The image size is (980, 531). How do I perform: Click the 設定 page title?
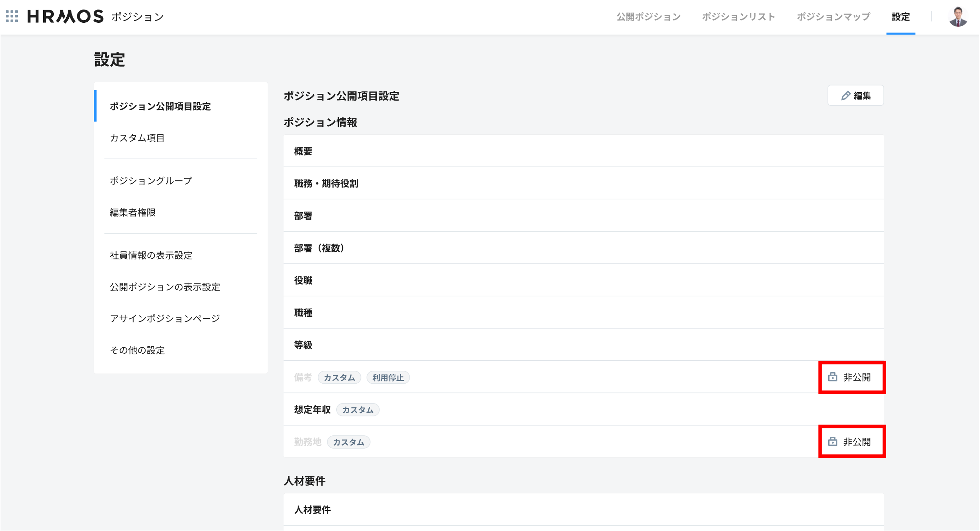point(110,60)
